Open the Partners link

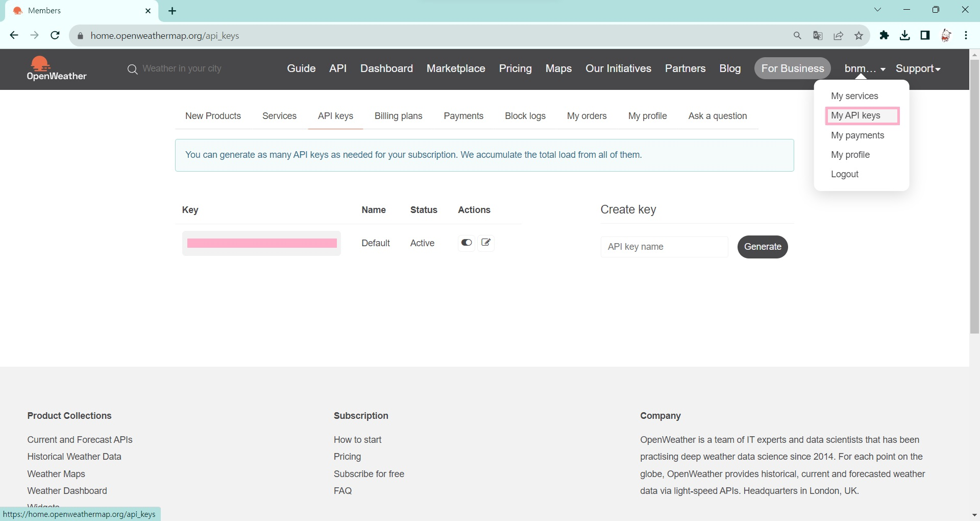685,68
